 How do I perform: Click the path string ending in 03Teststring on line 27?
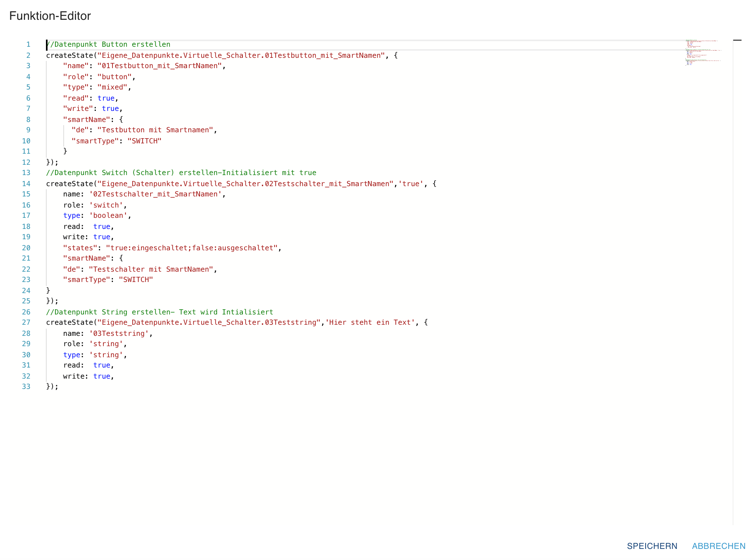pos(209,322)
